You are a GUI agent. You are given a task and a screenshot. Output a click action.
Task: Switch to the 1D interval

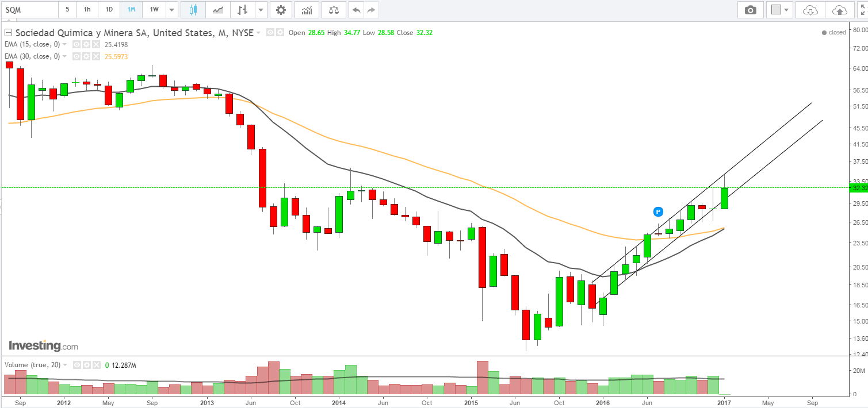click(109, 10)
